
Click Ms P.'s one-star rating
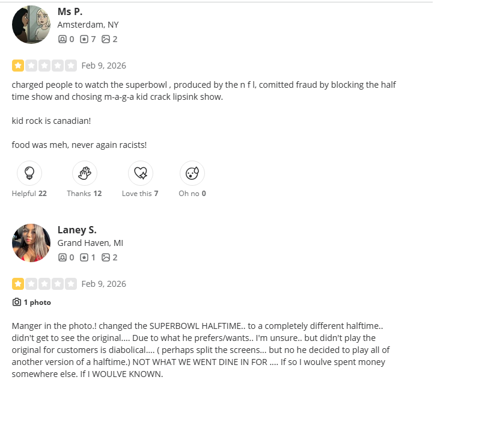click(18, 65)
